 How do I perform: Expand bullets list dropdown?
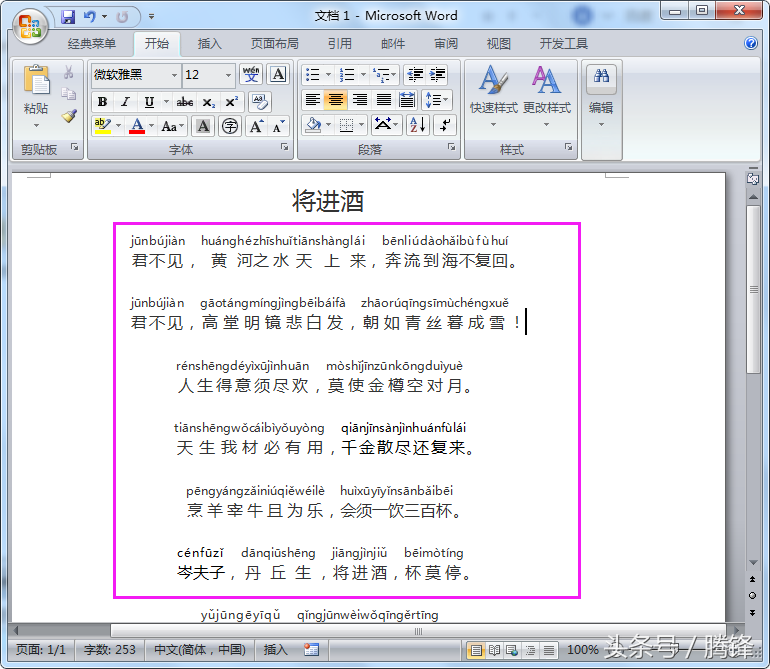(x=328, y=75)
